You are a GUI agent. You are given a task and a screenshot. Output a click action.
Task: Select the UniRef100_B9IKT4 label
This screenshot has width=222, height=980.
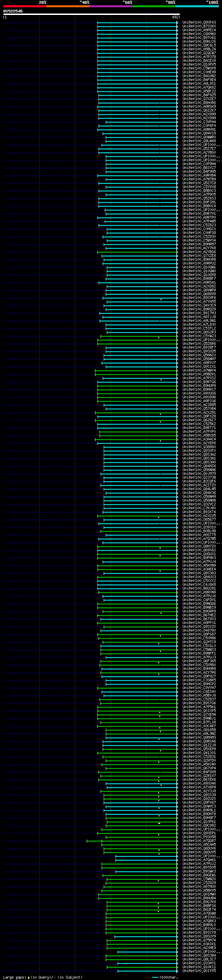(x=199, y=512)
